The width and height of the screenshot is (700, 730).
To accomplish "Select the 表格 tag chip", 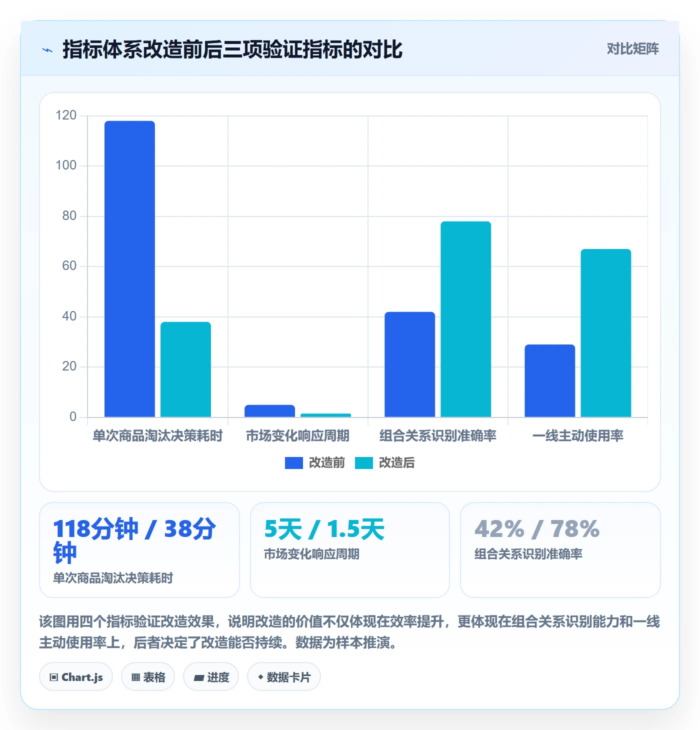I will pos(148,677).
